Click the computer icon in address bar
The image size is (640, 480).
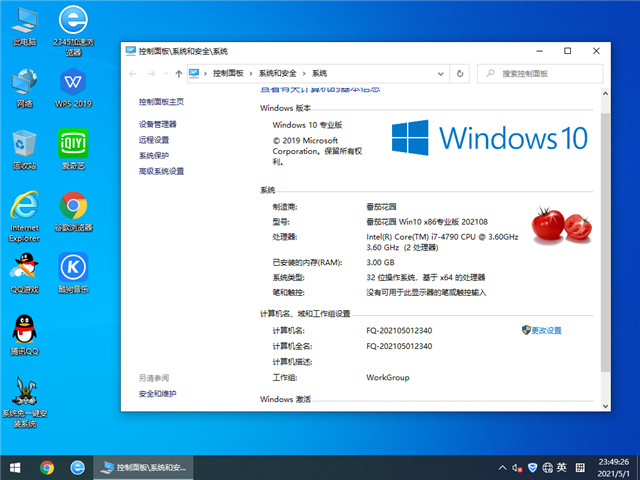point(194,73)
